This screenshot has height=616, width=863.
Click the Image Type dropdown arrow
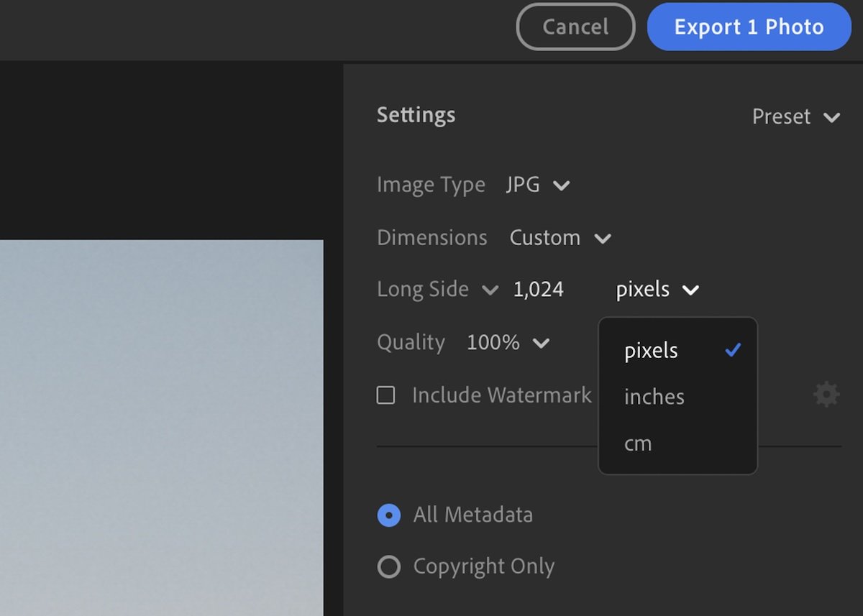coord(561,185)
